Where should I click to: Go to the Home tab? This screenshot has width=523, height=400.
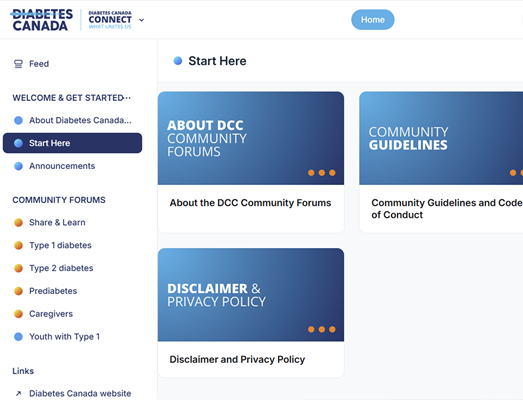tap(373, 20)
